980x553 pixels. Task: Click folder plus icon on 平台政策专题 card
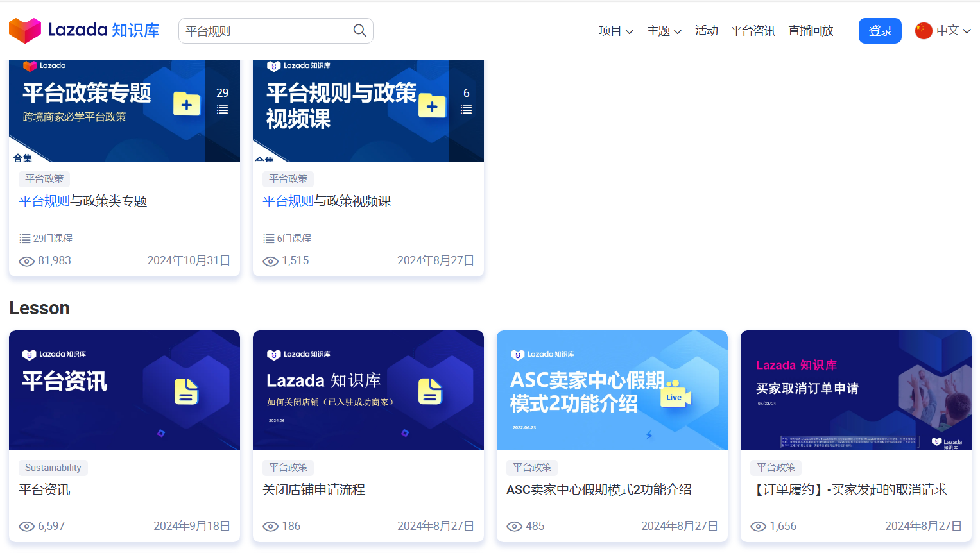[x=187, y=104]
